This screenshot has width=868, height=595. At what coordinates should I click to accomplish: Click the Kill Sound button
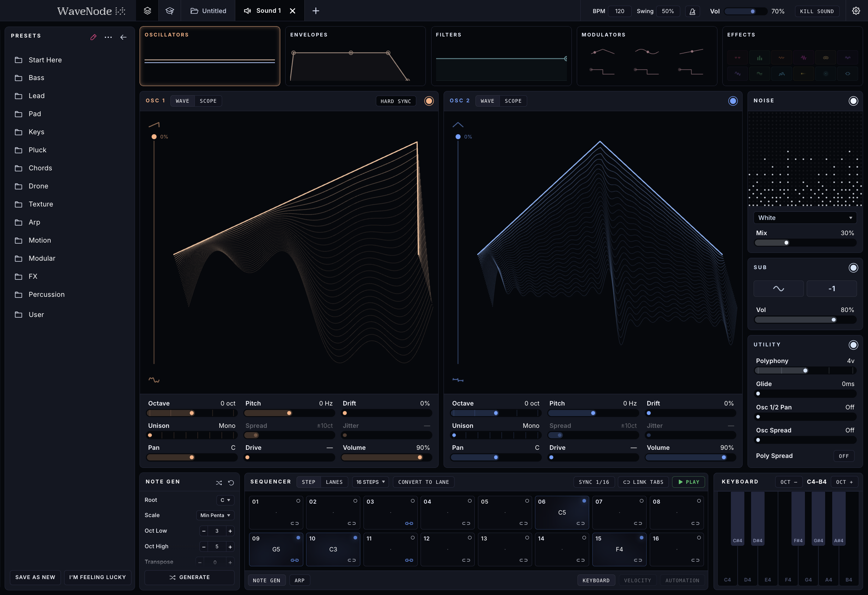click(x=817, y=11)
